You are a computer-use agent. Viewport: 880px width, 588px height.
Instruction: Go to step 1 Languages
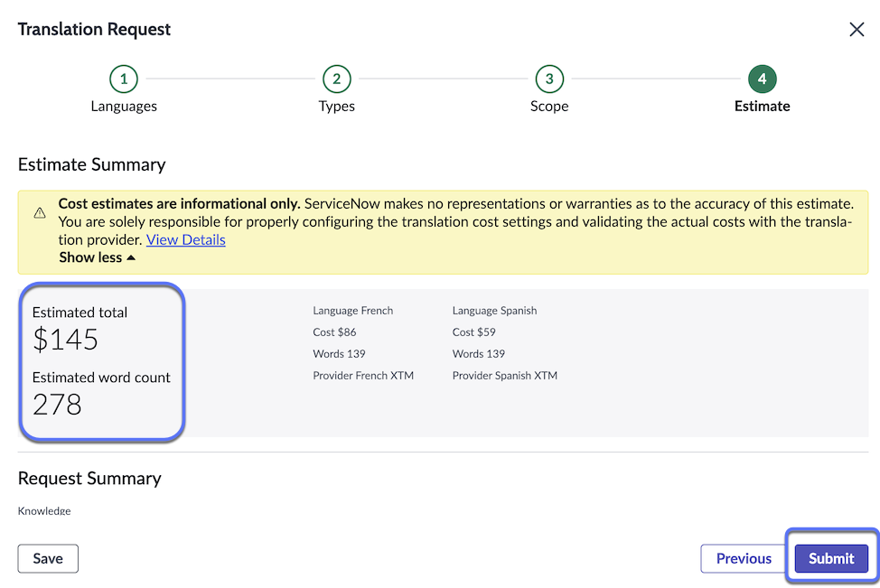(x=124, y=79)
